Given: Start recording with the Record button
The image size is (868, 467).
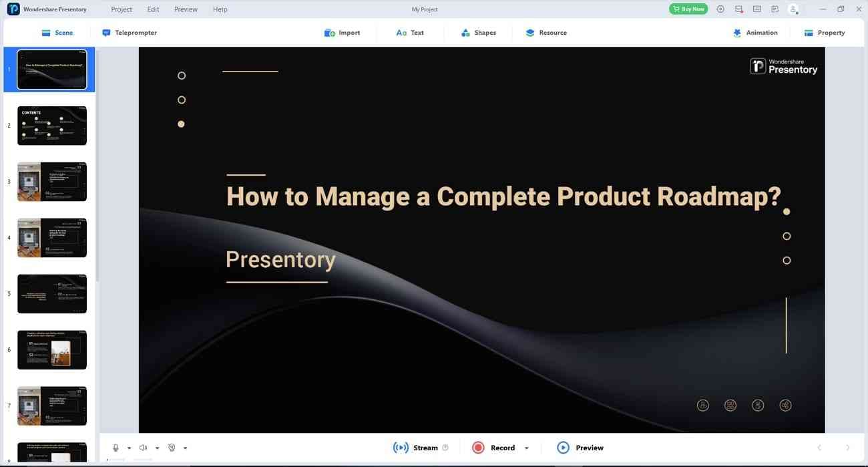Looking at the screenshot, I should (493, 448).
